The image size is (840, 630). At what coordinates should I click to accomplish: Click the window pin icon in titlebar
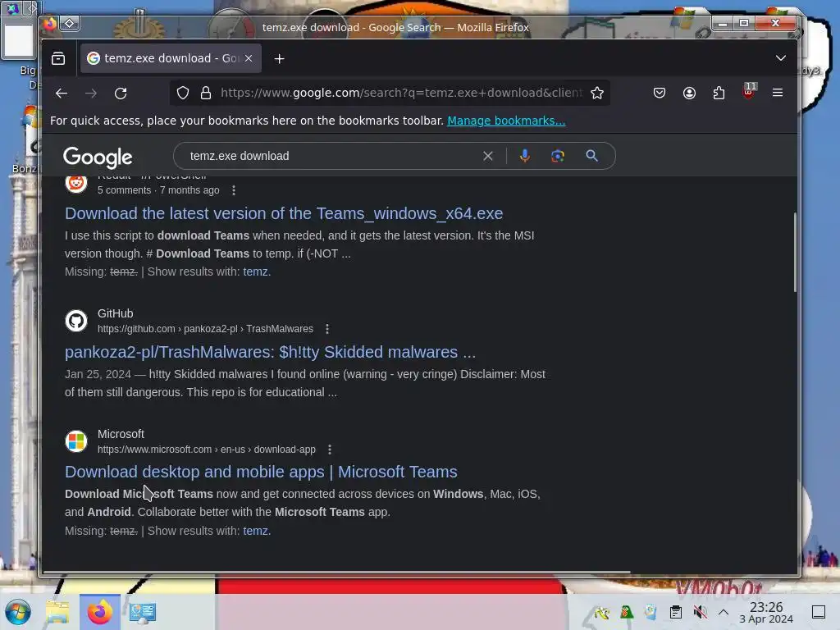[70, 24]
